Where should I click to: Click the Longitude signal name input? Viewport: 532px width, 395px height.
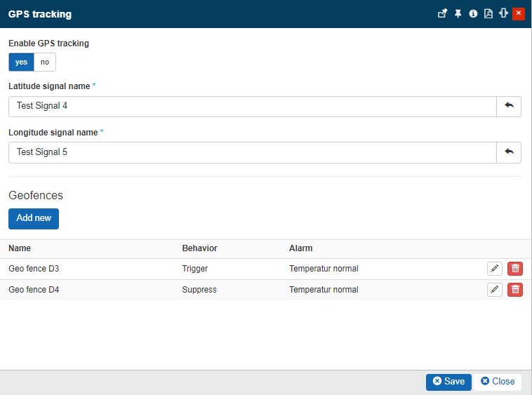click(x=253, y=152)
